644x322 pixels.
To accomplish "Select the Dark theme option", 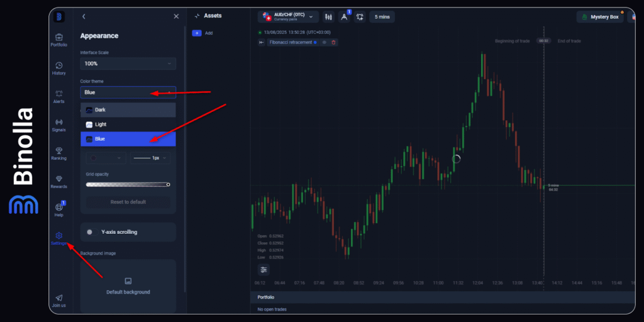I will pyautogui.click(x=128, y=109).
